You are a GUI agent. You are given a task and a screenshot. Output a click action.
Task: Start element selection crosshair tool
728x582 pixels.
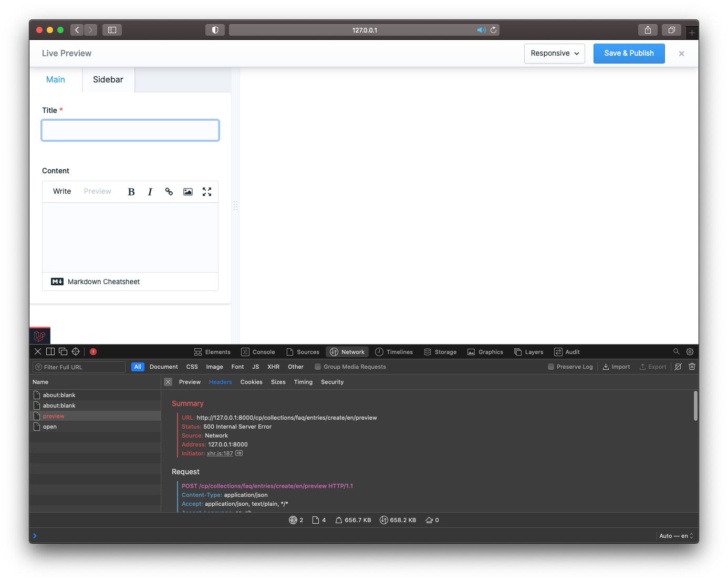click(76, 352)
